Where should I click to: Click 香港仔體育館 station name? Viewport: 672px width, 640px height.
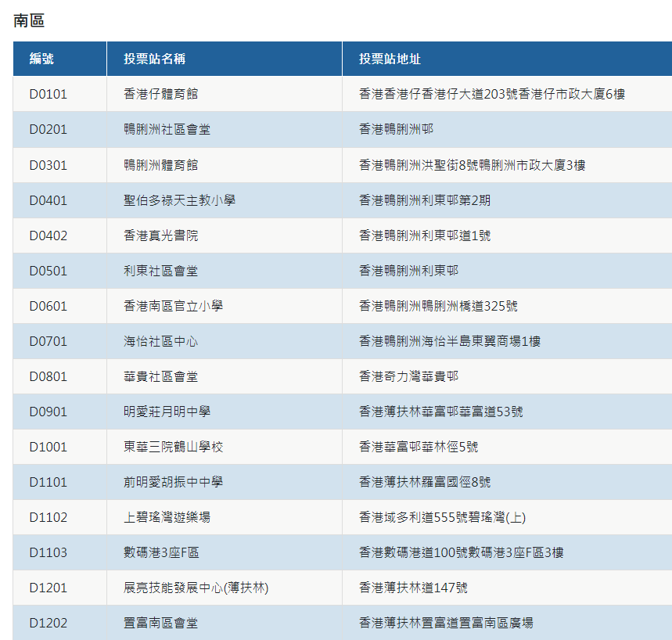click(160, 95)
